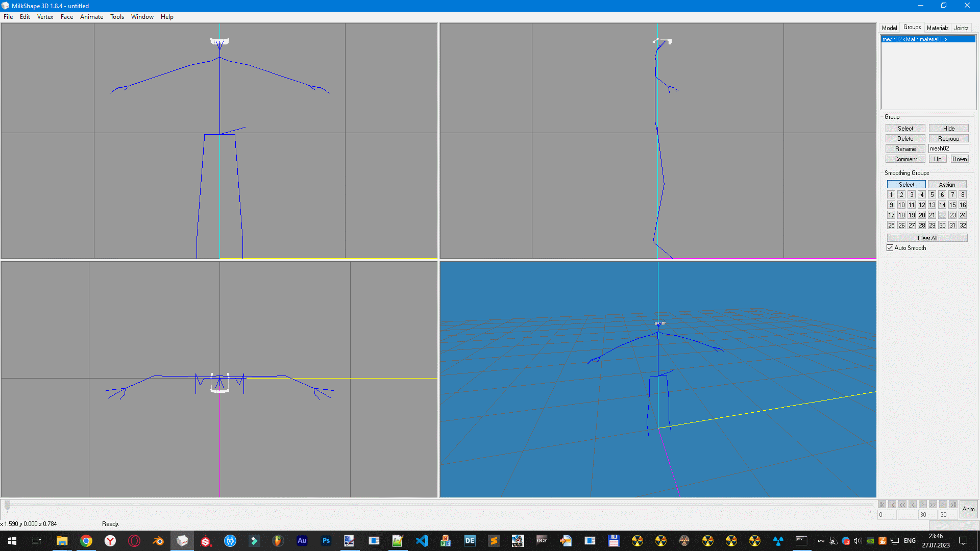Screen dimensions: 980x551
Task: Toggle smoothing group 5 button
Action: click(932, 195)
